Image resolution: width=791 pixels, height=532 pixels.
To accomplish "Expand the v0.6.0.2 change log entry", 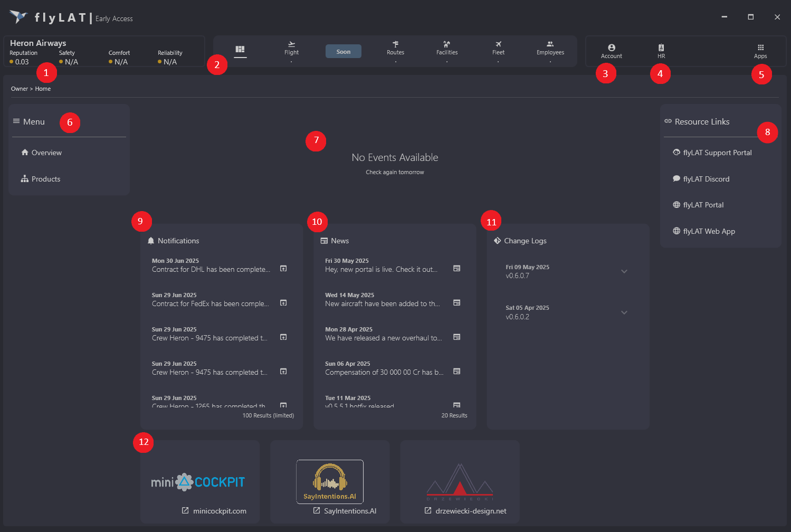I will point(624,312).
